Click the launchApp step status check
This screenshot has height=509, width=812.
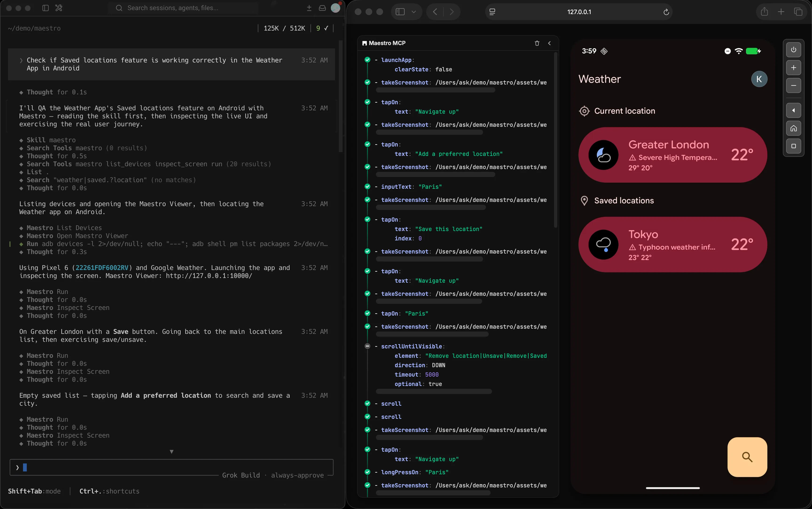(367, 60)
